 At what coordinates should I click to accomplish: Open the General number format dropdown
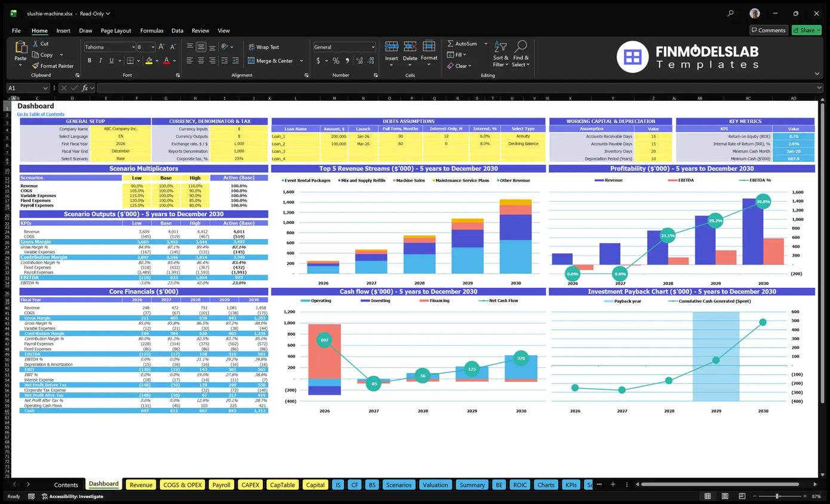(x=373, y=47)
